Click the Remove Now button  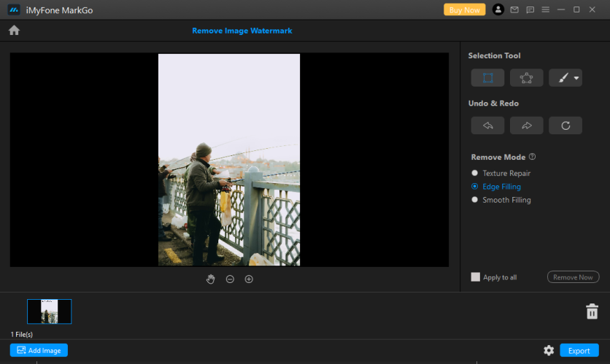[573, 277]
